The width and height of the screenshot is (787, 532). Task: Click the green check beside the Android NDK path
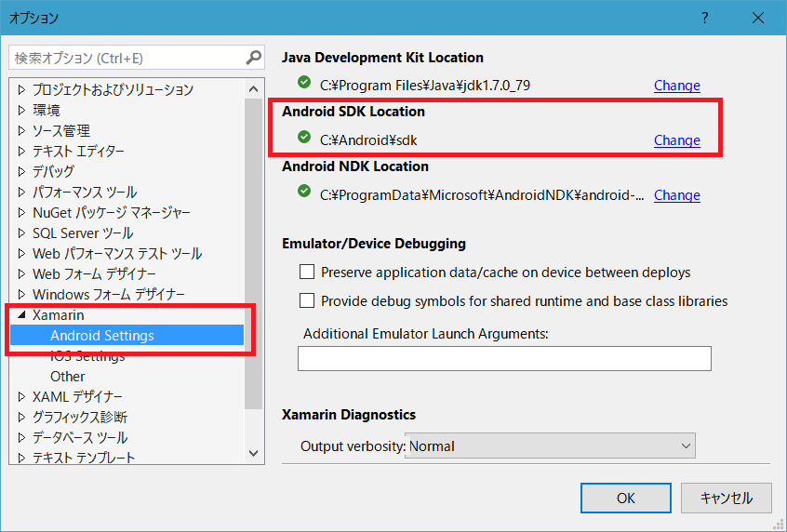pyautogui.click(x=304, y=192)
